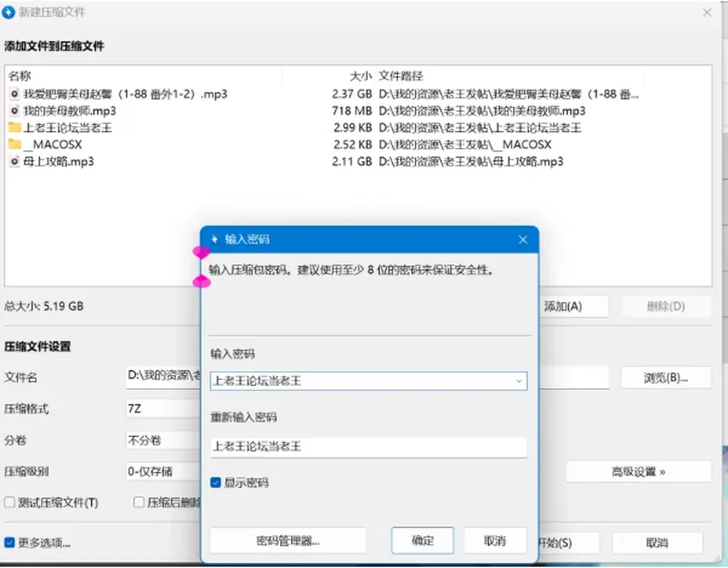
Task: Click the audio icon of 母上攻略.mp3
Action: coord(15,162)
